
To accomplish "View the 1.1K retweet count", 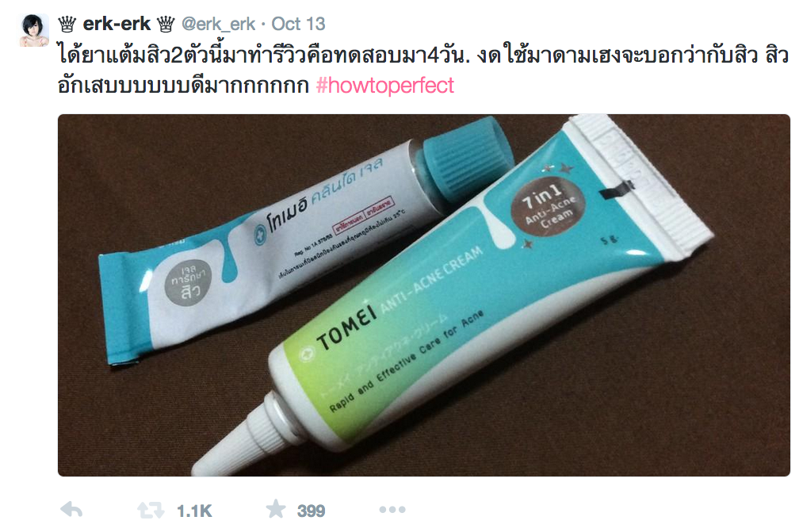I will [194, 511].
